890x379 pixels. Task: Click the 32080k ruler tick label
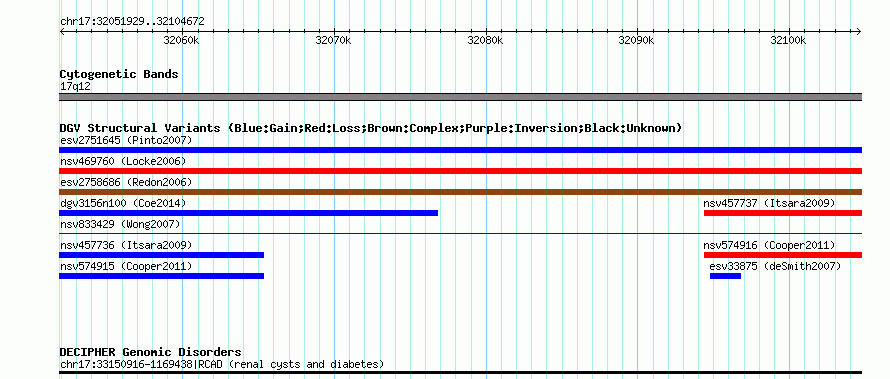pyautogui.click(x=485, y=40)
